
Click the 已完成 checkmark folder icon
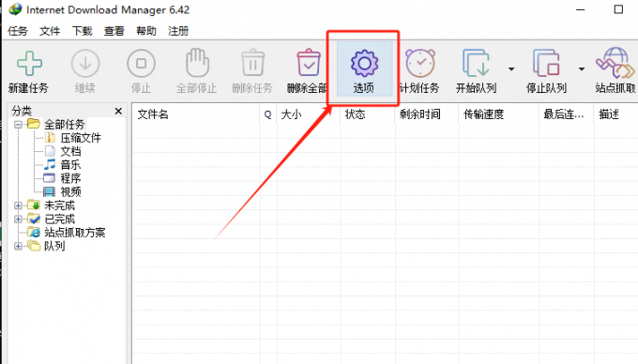tap(34, 219)
